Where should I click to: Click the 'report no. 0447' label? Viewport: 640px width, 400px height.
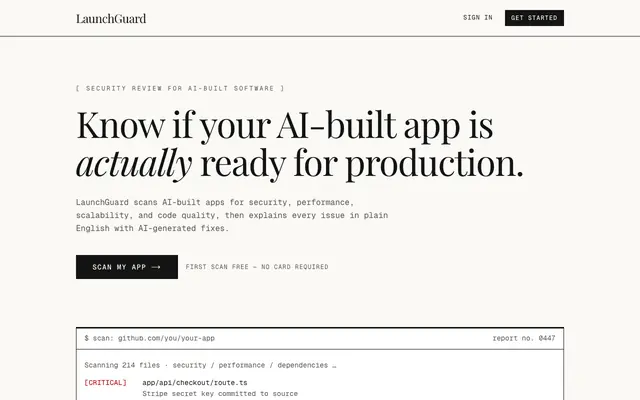click(524, 338)
